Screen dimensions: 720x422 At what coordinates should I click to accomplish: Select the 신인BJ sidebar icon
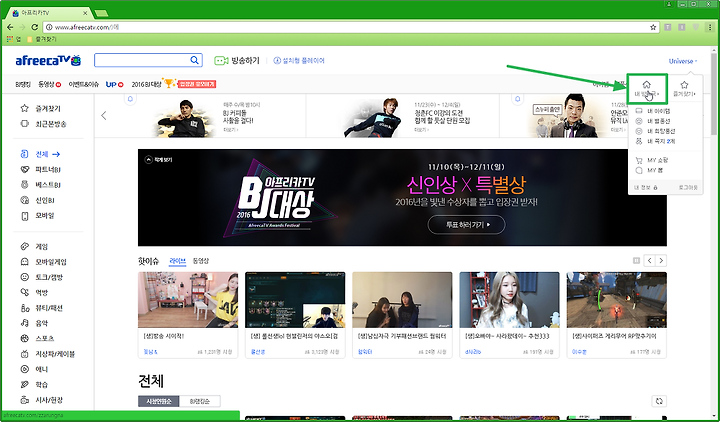click(24, 200)
